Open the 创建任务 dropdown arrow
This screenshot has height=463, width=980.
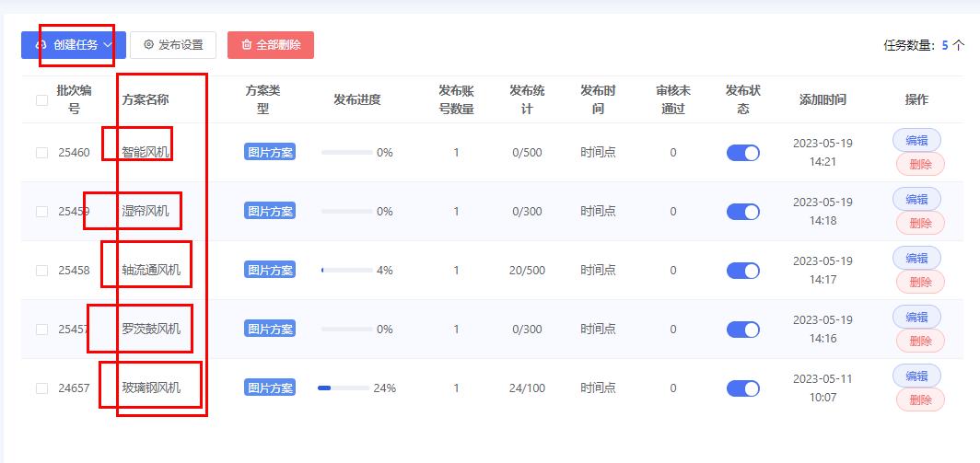tap(108, 45)
